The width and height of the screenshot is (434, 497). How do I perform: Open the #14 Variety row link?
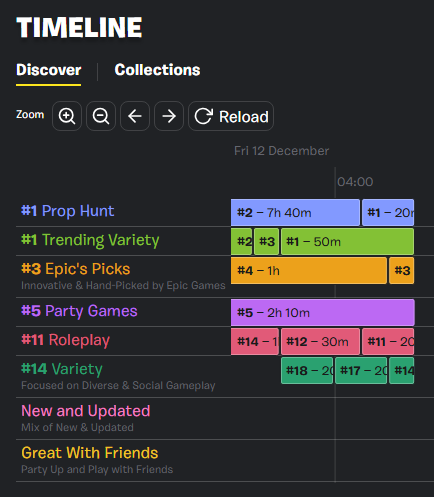(x=62, y=369)
